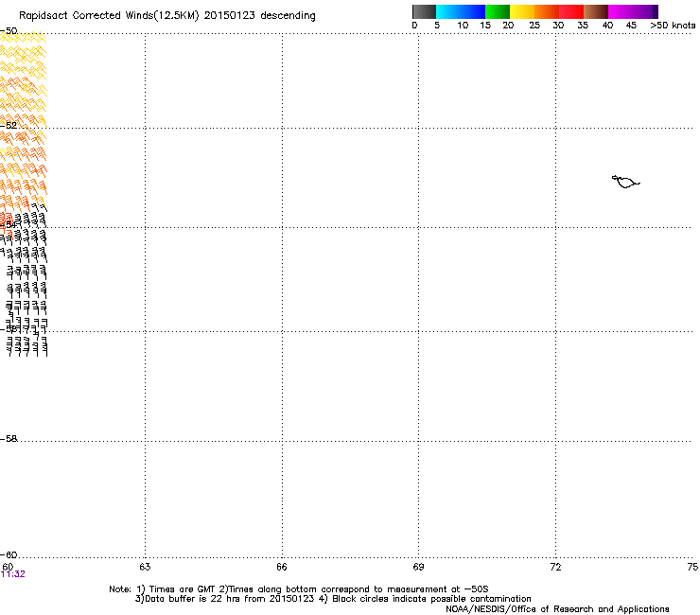Click the red 30-35 knots legend color
This screenshot has height=615, width=700.
pos(571,11)
